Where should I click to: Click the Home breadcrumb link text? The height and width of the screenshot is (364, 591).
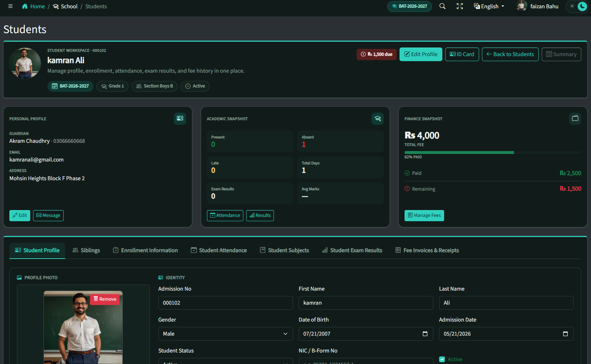click(x=37, y=6)
